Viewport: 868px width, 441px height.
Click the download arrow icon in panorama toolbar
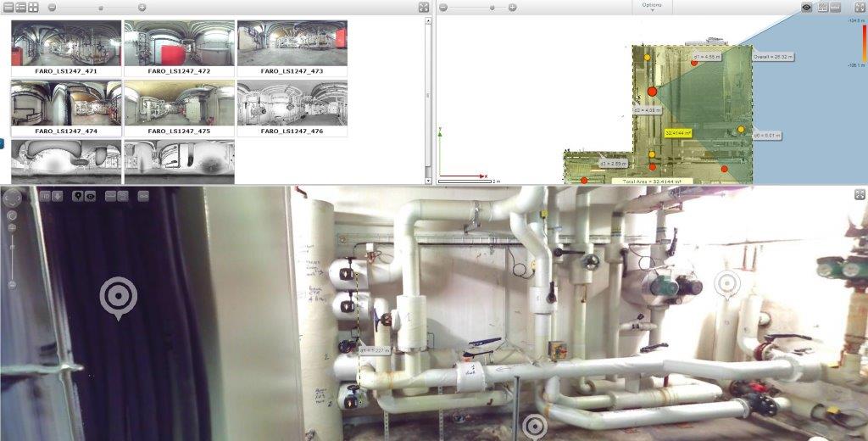coord(58,196)
